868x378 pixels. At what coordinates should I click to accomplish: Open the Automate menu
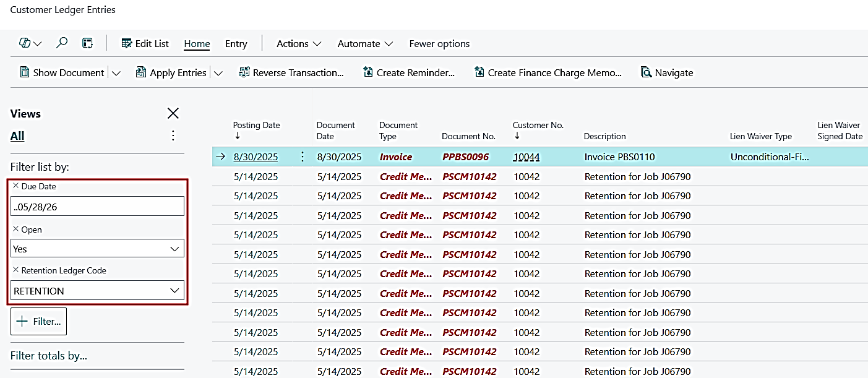pyautogui.click(x=365, y=43)
